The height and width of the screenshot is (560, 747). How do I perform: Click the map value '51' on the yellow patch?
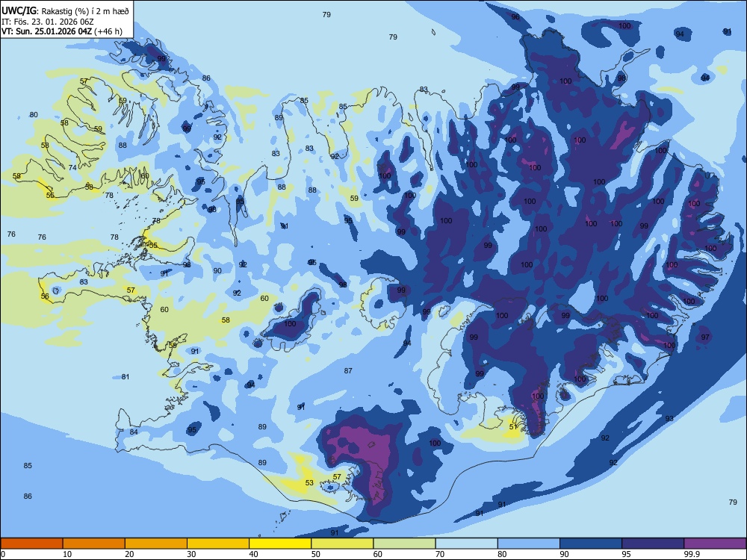513,426
